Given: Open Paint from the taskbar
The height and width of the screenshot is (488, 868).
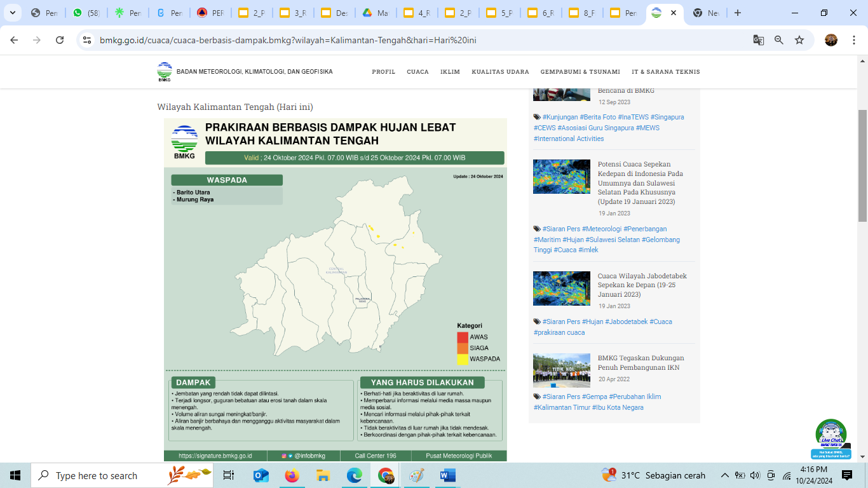Looking at the screenshot, I should pos(417,475).
